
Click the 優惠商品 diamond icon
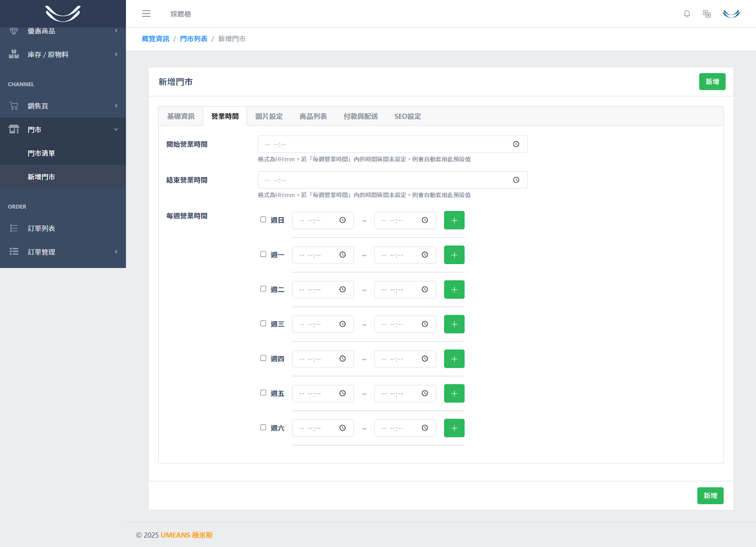coord(14,31)
